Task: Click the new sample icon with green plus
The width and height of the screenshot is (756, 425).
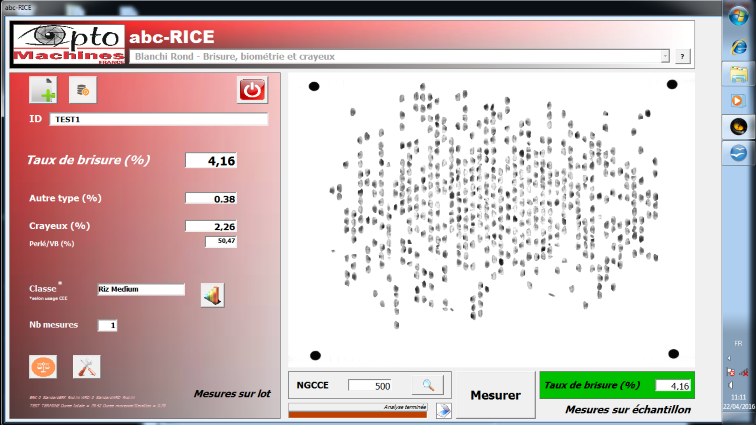Action: [43, 90]
